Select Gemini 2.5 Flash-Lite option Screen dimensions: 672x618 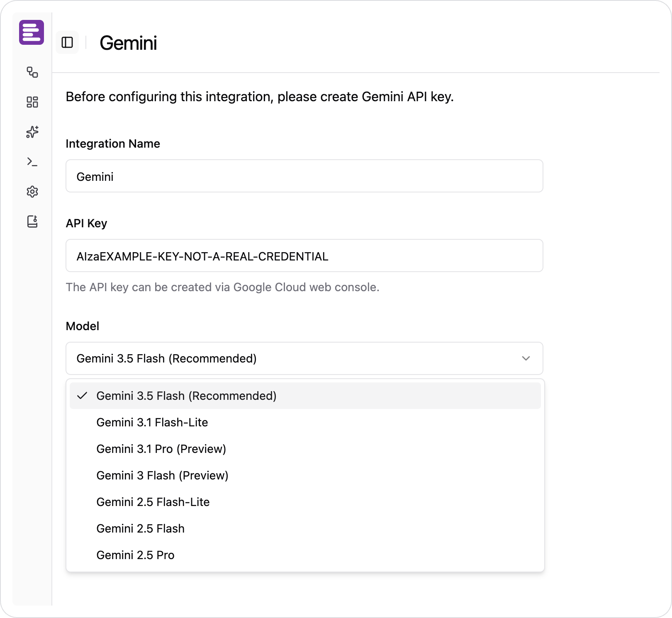point(305,502)
